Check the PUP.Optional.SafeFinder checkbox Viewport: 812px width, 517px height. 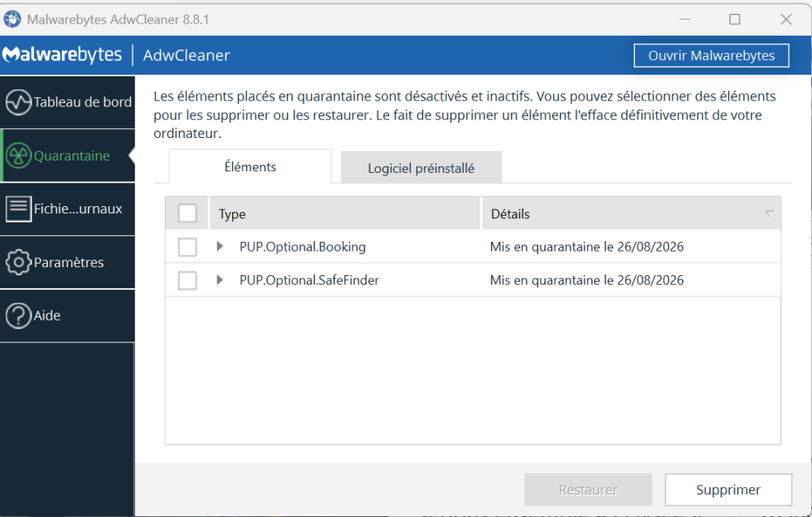pos(188,281)
